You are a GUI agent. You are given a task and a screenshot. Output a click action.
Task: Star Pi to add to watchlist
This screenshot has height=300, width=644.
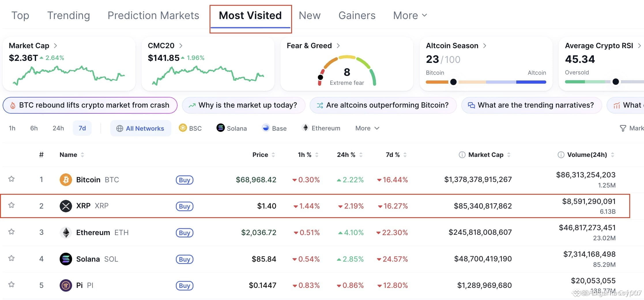12,284
